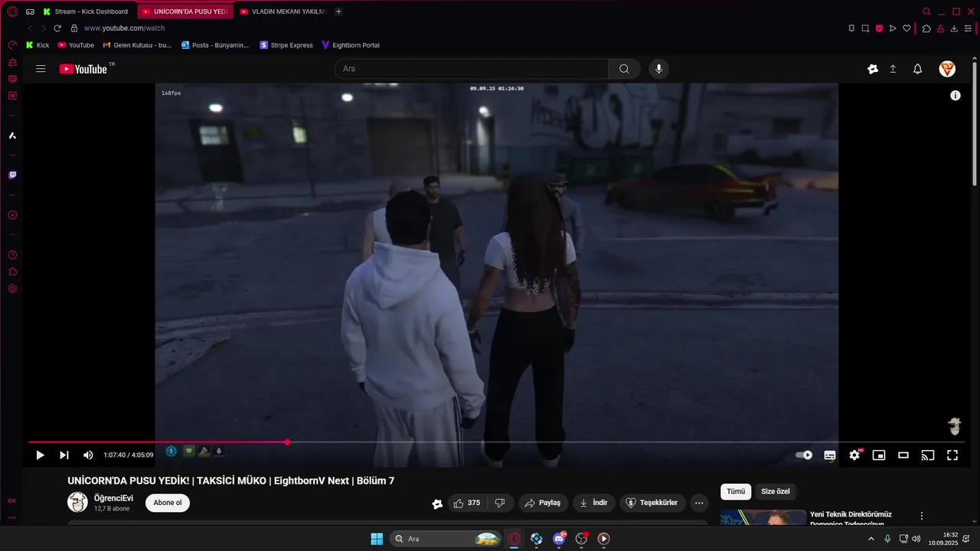
Task: Toggle autoplay switch in player
Action: [x=804, y=455]
